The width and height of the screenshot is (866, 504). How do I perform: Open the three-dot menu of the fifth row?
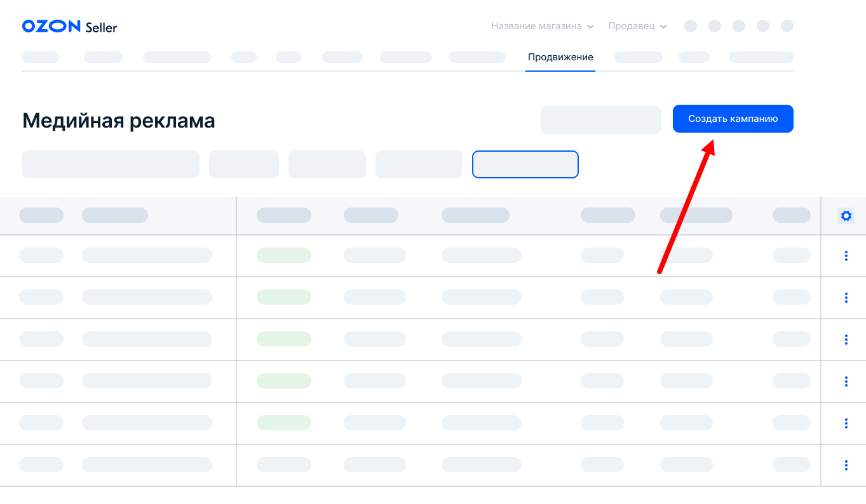pos(846,423)
